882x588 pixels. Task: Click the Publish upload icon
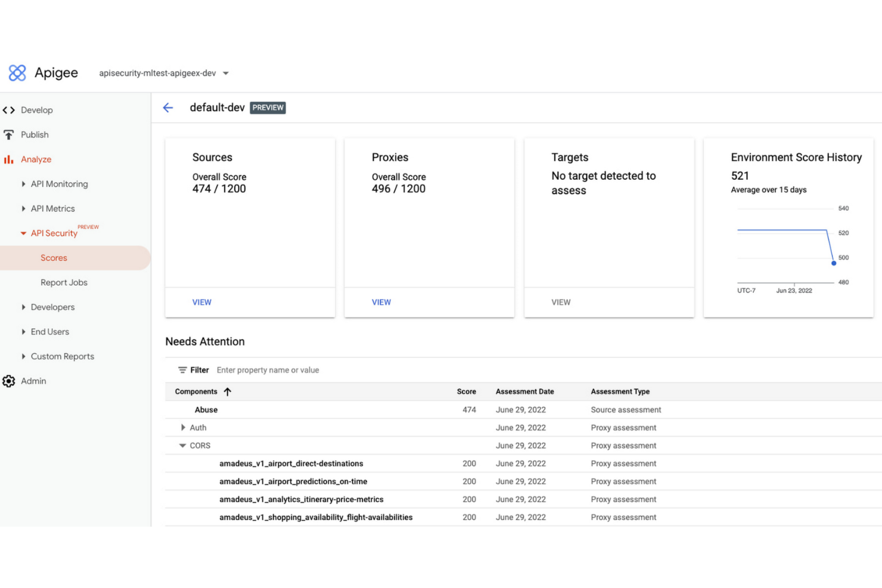[x=9, y=135]
